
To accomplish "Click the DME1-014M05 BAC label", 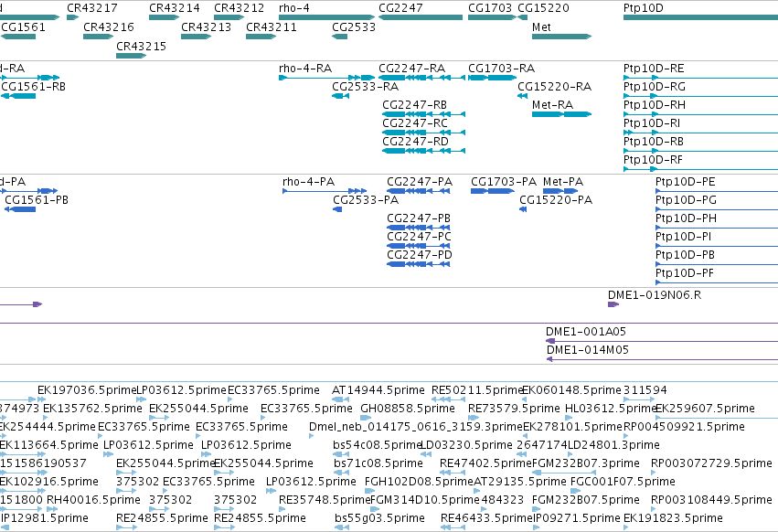I will [x=588, y=350].
